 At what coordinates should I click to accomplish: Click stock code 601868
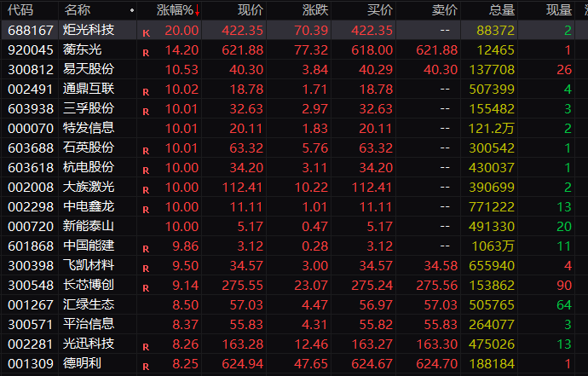(31, 246)
